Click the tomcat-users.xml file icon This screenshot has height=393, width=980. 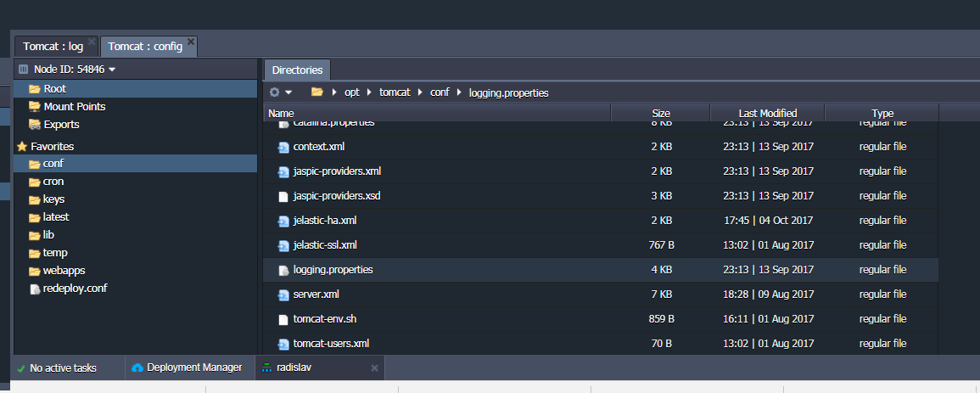283,344
